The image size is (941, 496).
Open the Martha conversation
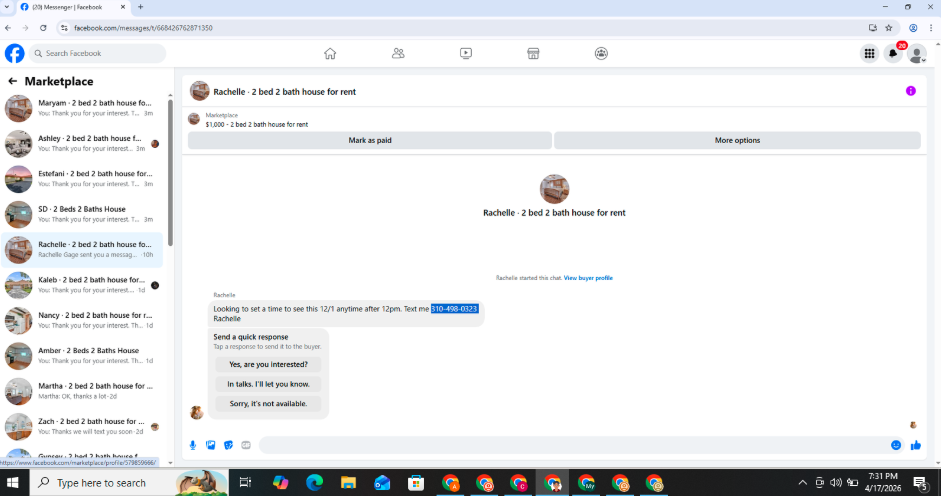(82, 392)
